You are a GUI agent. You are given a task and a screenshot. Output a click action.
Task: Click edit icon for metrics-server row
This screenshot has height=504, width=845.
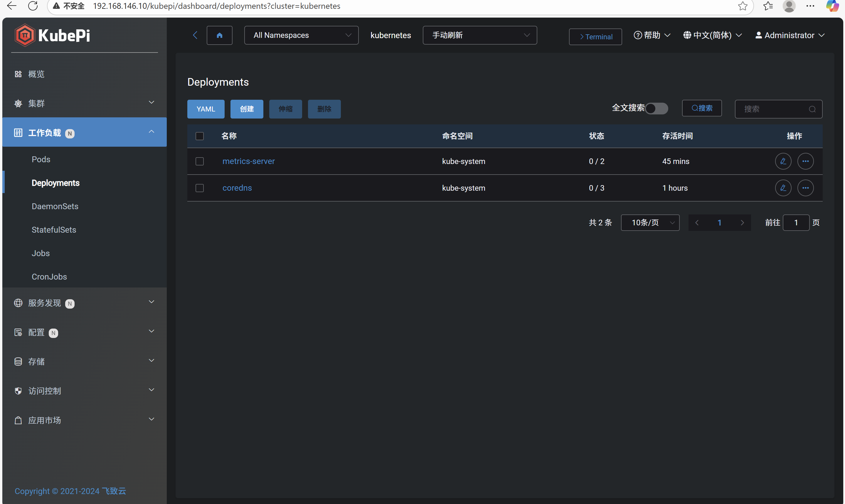pos(783,161)
